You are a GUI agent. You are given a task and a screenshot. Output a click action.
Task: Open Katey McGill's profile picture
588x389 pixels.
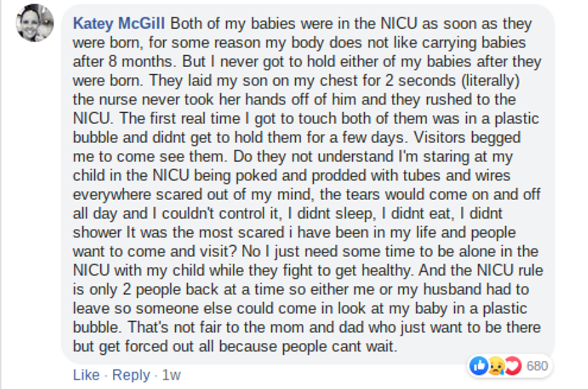[35, 23]
